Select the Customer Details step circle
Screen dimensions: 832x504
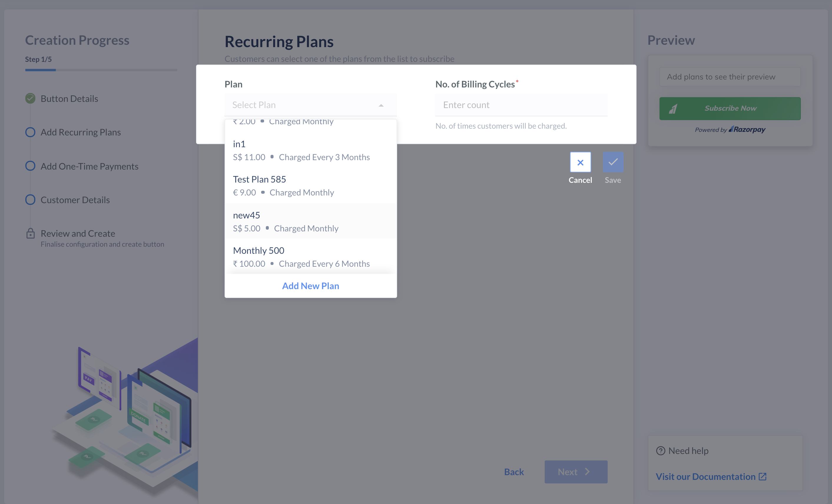pos(30,200)
